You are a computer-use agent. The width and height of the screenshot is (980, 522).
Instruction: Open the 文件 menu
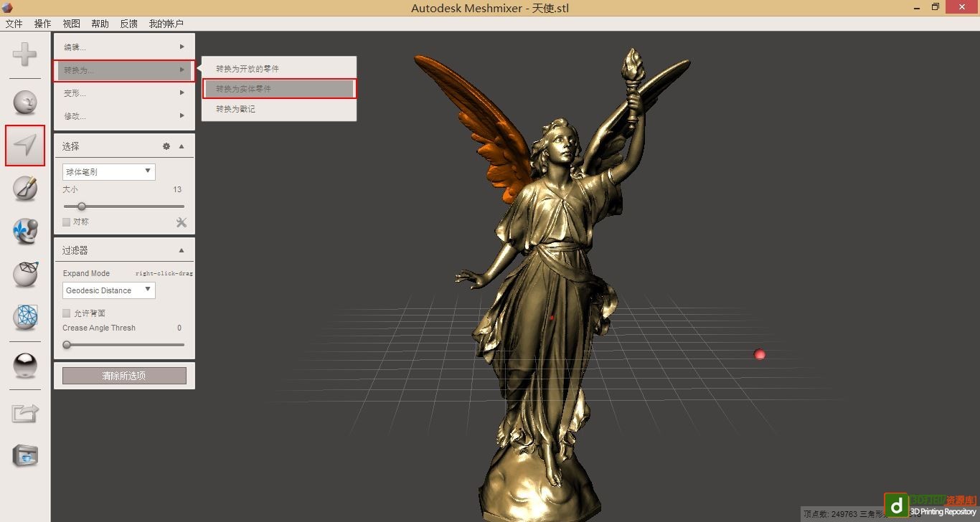point(14,24)
